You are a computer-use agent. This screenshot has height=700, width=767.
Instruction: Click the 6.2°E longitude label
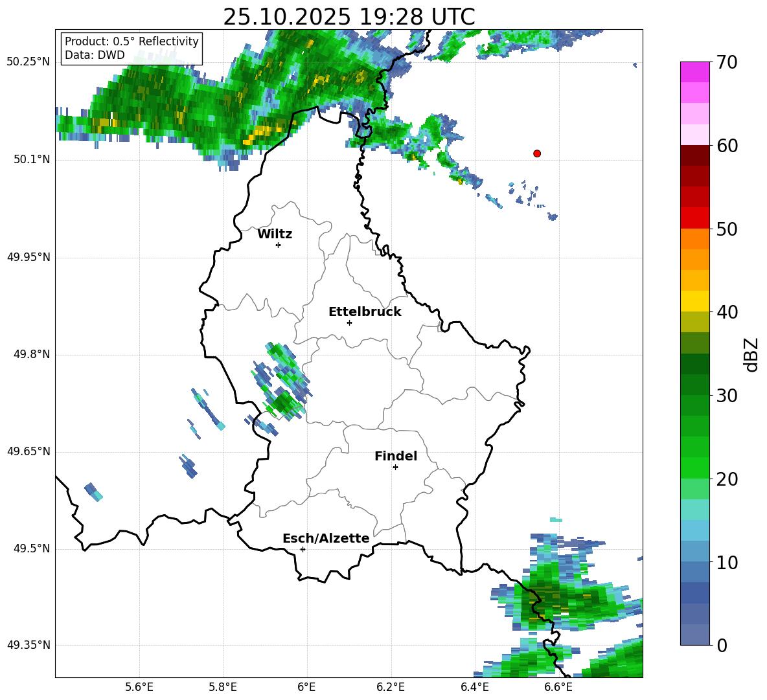(391, 687)
